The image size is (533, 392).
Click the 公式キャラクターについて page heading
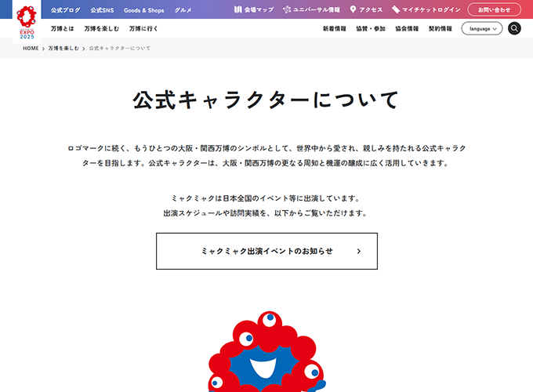pyautogui.click(x=266, y=100)
